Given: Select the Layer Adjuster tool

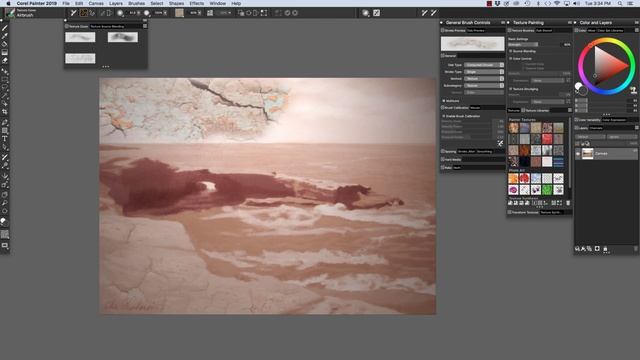Looking at the screenshot, I should pos(4,72).
